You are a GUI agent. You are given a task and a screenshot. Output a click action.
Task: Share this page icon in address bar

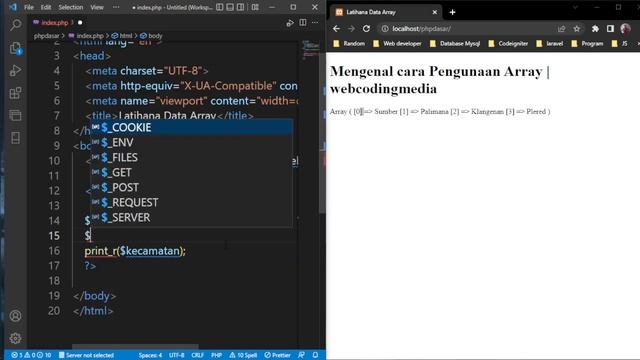[562, 29]
